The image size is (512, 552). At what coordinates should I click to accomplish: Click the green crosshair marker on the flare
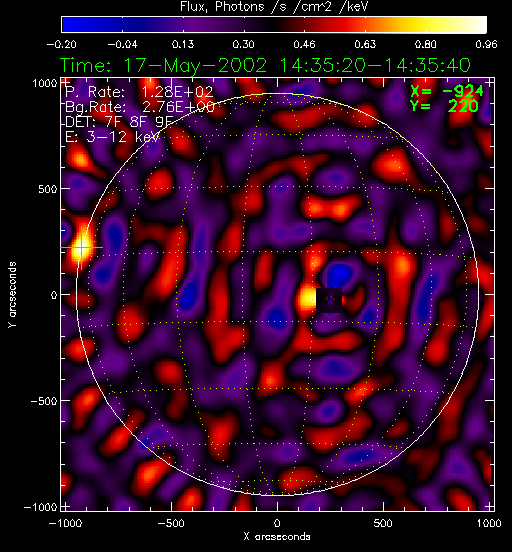[81, 248]
